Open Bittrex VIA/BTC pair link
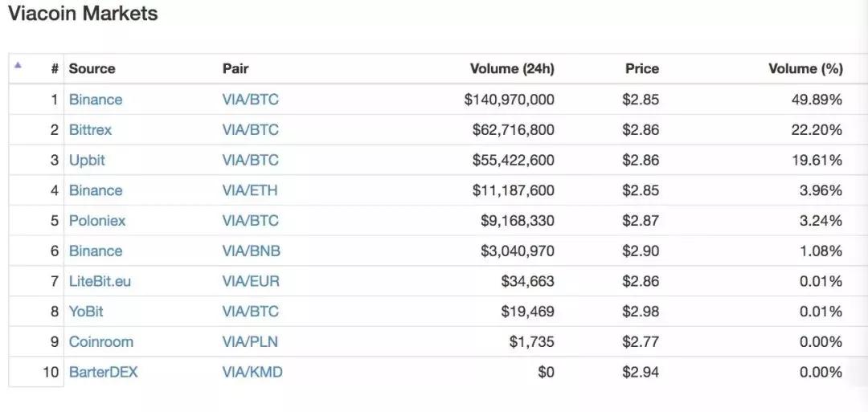The width and height of the screenshot is (868, 412). coord(251,130)
